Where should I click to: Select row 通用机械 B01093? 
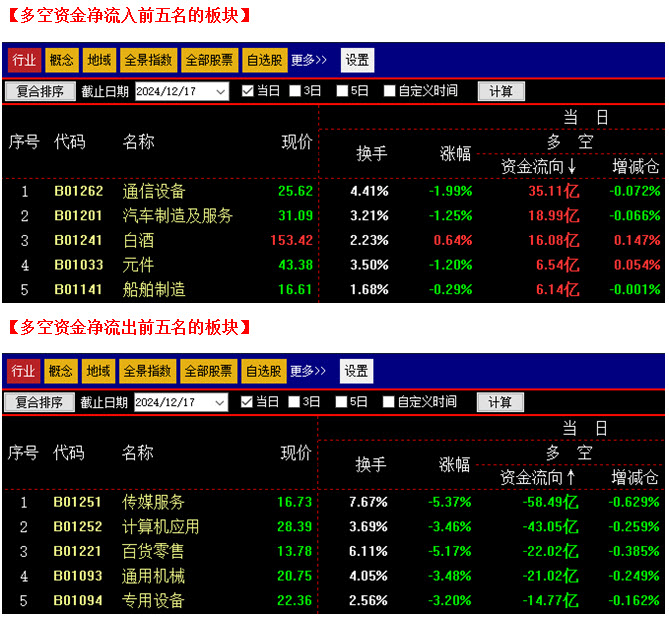[333, 576]
